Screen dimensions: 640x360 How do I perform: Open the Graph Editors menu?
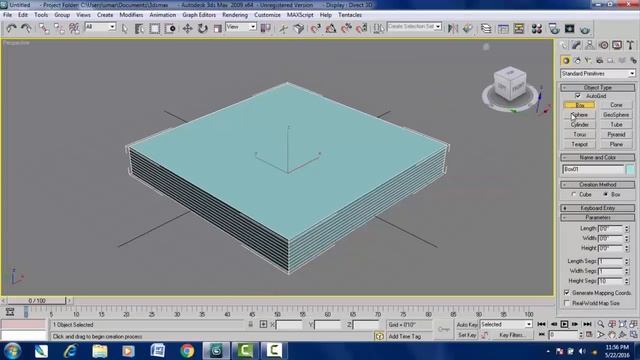pos(199,15)
